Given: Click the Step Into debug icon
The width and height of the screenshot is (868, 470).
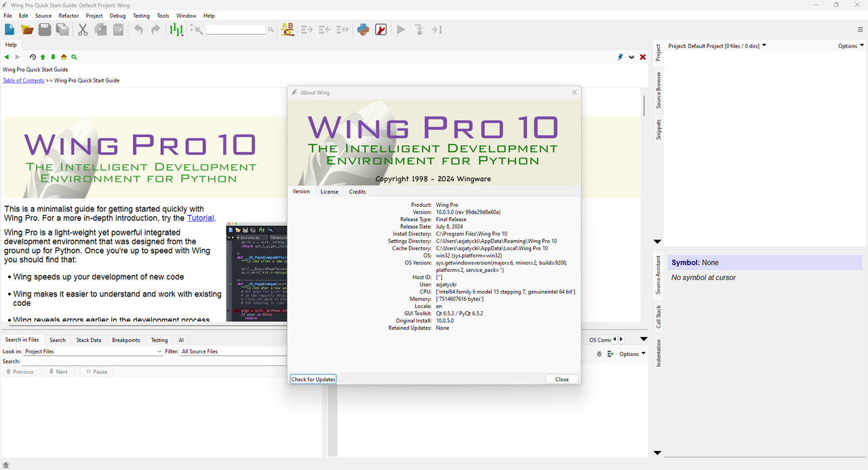Looking at the screenshot, I should 419,29.
